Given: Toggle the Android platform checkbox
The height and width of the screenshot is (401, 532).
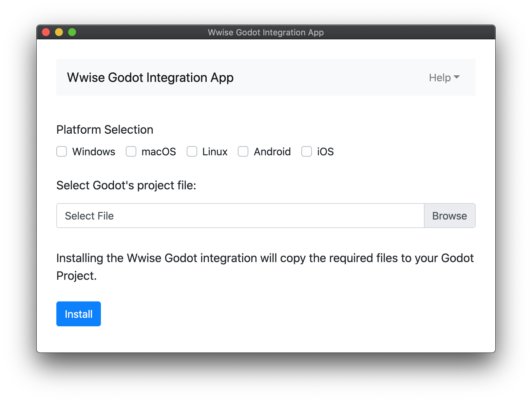Looking at the screenshot, I should 243,151.
